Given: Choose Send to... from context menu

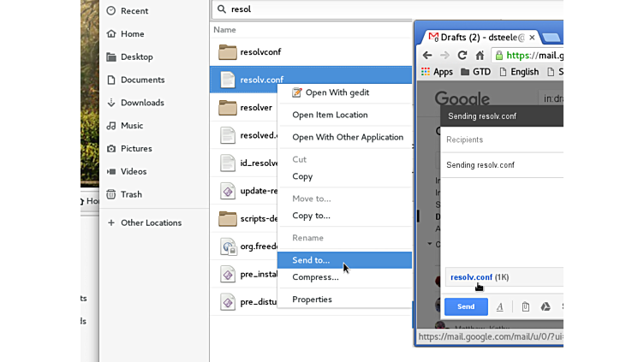Looking at the screenshot, I should [311, 260].
